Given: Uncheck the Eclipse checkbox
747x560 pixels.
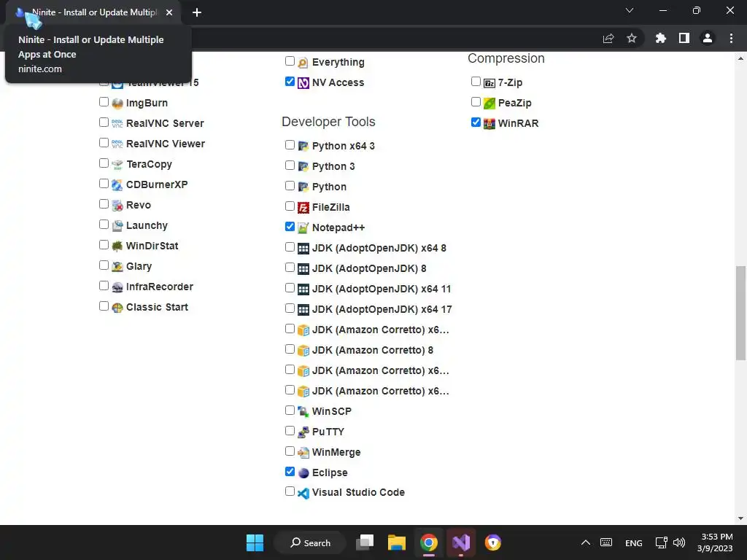Looking at the screenshot, I should click(290, 472).
